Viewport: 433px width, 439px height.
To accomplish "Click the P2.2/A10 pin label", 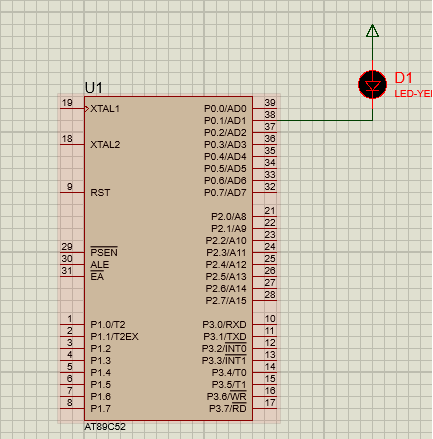I will coord(226,241).
